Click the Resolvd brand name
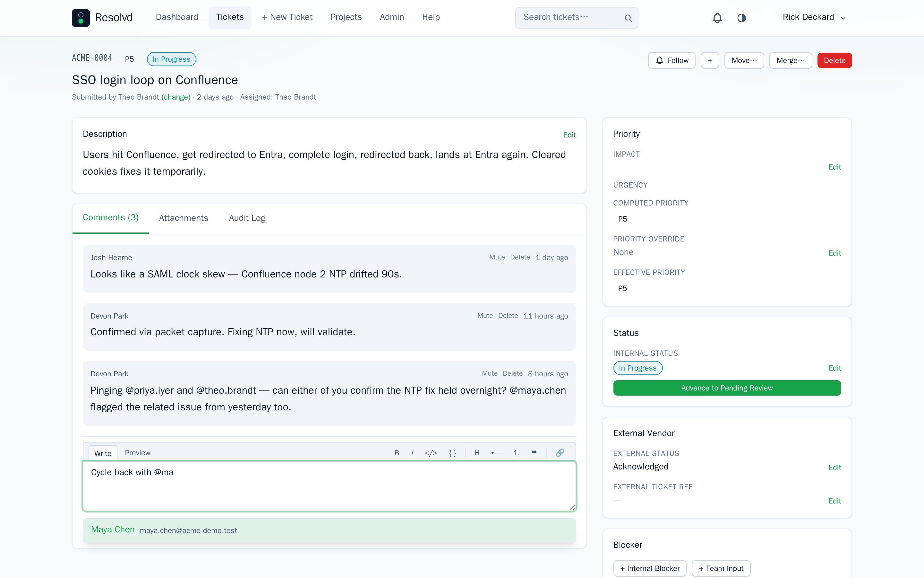Image resolution: width=924 pixels, height=578 pixels. tap(114, 18)
